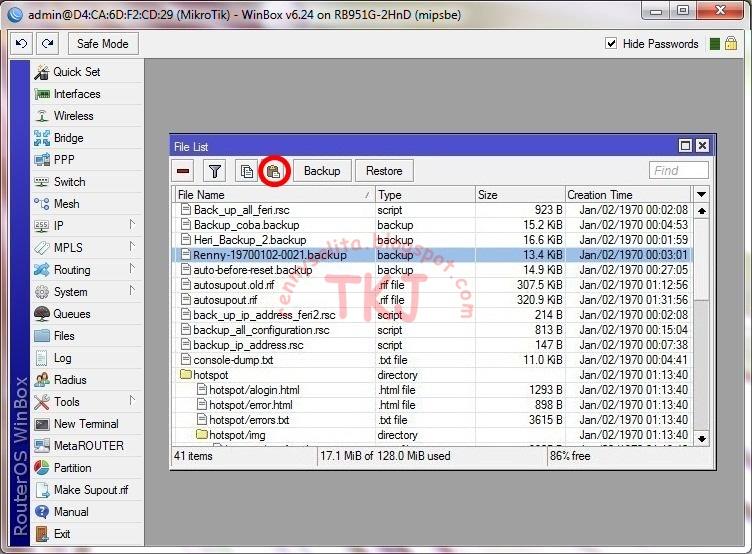Remove selected file with minus icon
Viewport: 752px width, 554px height.
click(x=183, y=171)
